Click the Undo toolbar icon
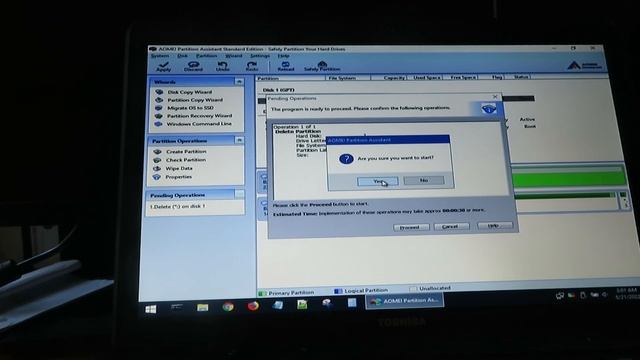 pyautogui.click(x=222, y=66)
